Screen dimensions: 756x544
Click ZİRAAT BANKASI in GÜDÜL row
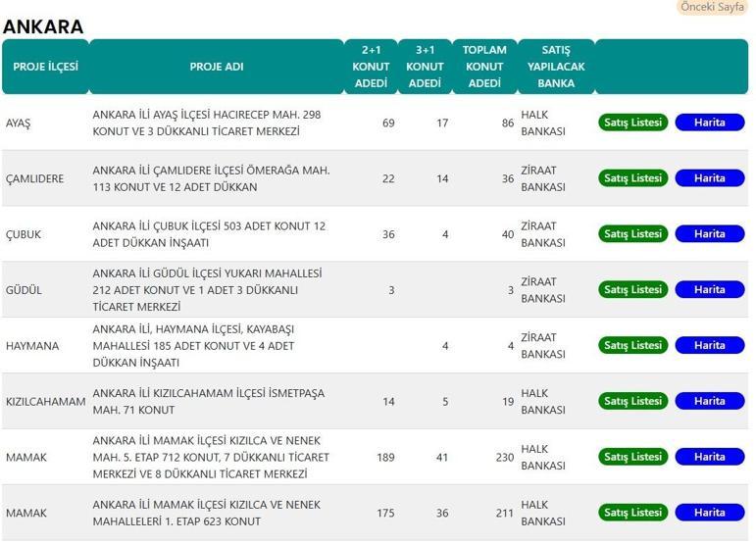tap(543, 290)
